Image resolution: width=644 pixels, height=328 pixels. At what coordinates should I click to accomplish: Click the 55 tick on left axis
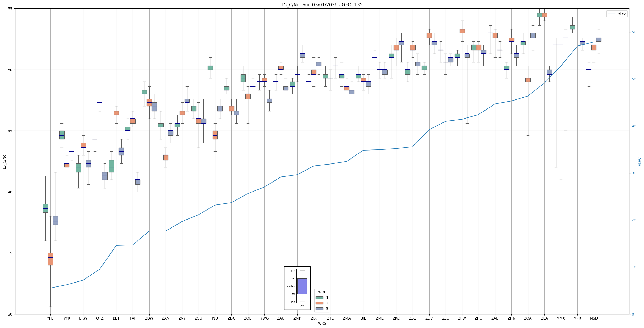10,9
